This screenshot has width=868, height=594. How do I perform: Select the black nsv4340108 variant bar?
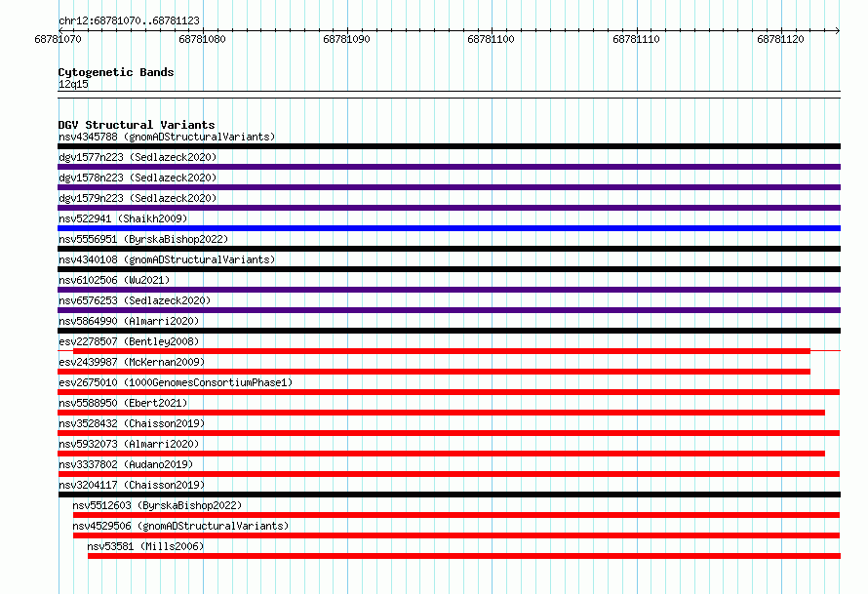[x=449, y=269]
